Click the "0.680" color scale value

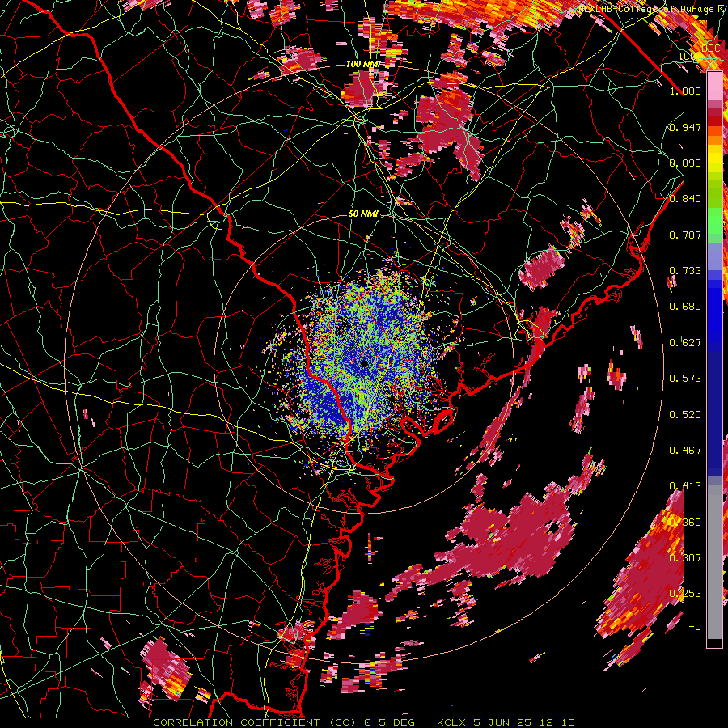(685, 306)
